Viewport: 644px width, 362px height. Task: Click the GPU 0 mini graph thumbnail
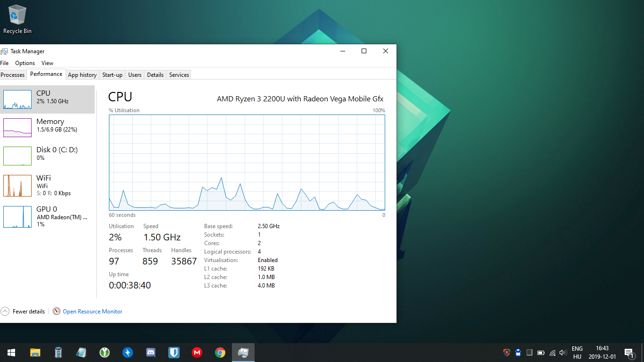(x=17, y=217)
